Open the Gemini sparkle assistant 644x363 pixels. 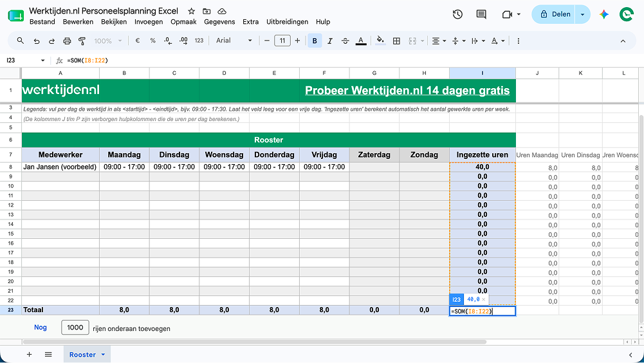[603, 14]
